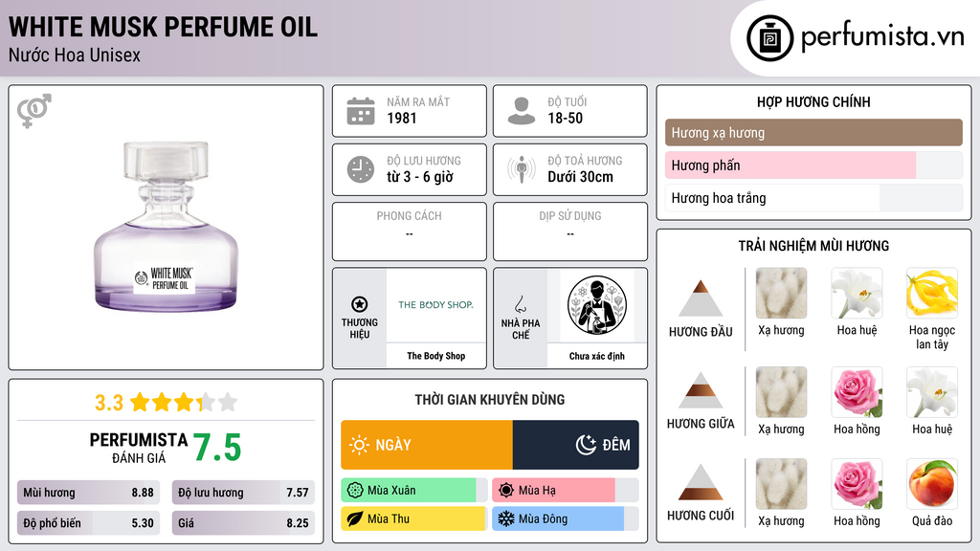Select Xạ hương image in Hương cuối row
The height and width of the screenshot is (551, 980).
point(781,484)
